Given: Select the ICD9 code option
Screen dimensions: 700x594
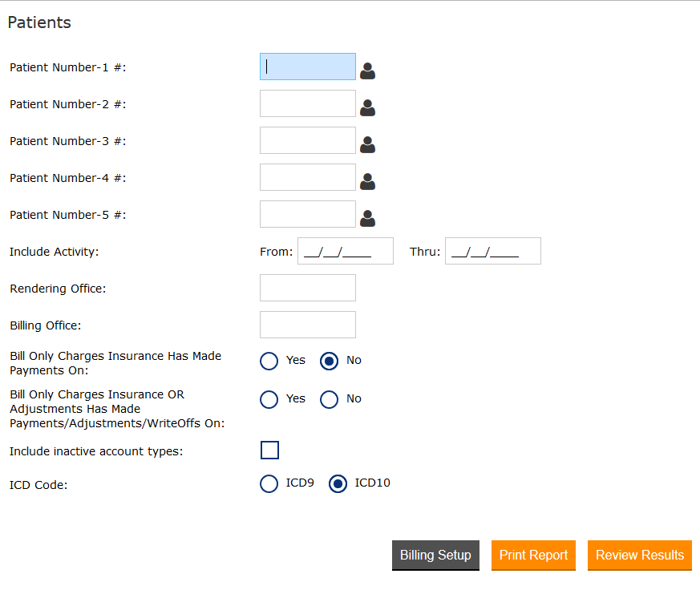Looking at the screenshot, I should (x=269, y=484).
